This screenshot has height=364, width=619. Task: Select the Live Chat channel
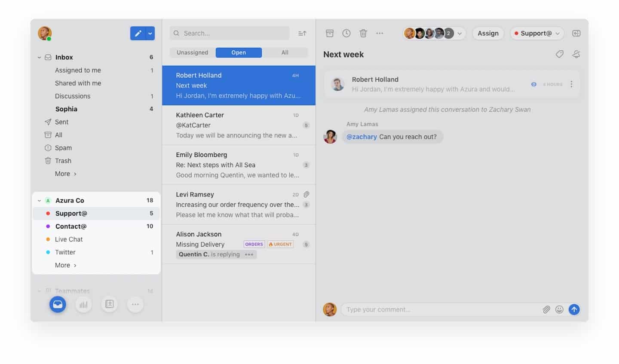click(x=96, y=239)
